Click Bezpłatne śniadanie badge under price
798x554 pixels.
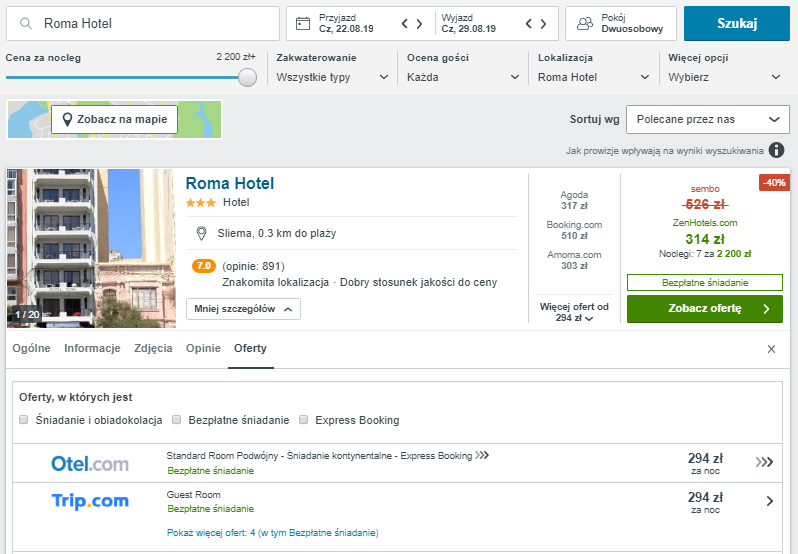coord(705,283)
